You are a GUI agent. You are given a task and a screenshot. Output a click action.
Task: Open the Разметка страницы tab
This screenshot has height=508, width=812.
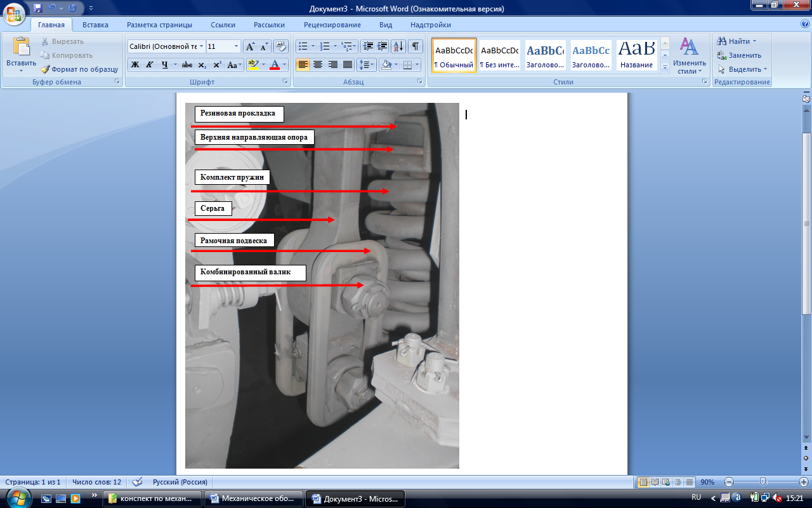[159, 25]
